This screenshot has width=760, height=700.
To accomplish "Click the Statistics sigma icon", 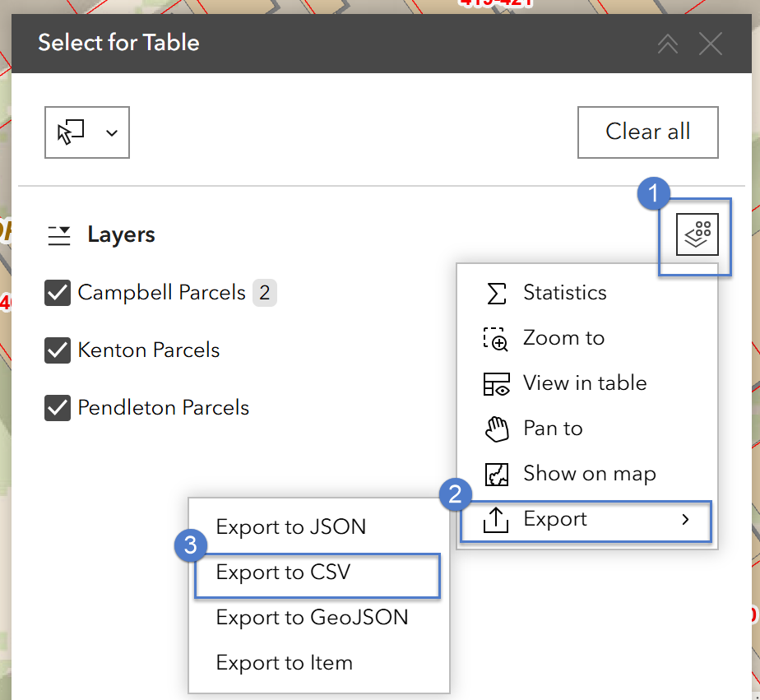I will (496, 293).
